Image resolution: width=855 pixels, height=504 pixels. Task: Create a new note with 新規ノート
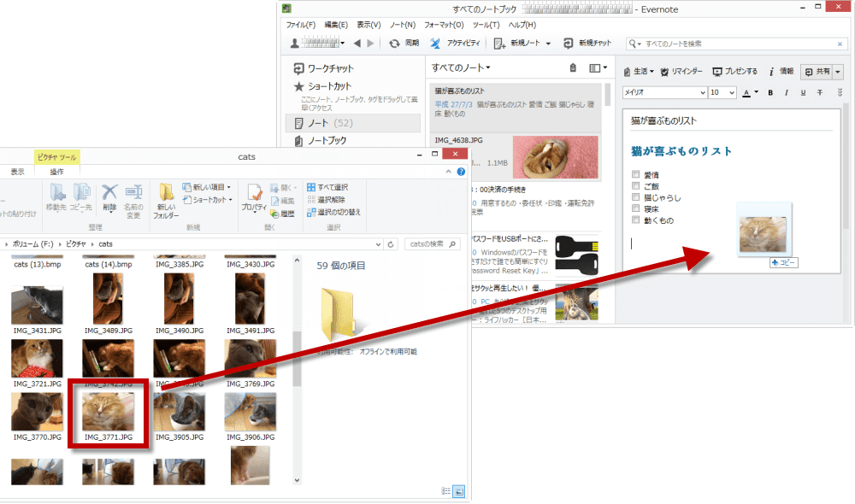coord(517,43)
